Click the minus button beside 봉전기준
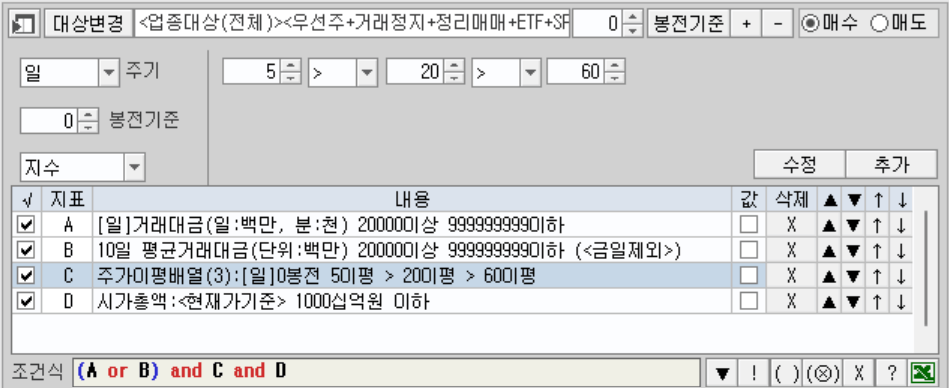This screenshot has height=388, width=949. coord(778,24)
